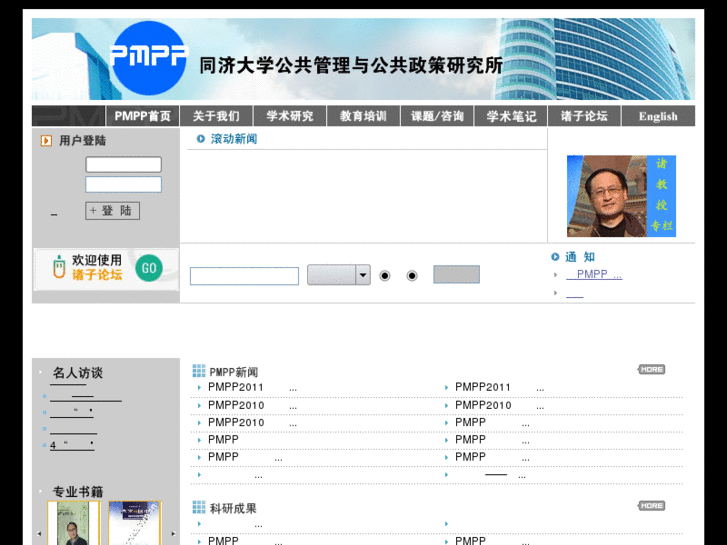Select the first search radio button
This screenshot has width=727, height=545.
384,276
